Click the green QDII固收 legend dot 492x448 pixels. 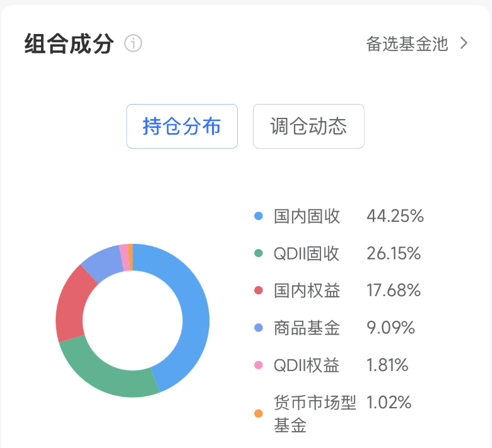point(258,253)
